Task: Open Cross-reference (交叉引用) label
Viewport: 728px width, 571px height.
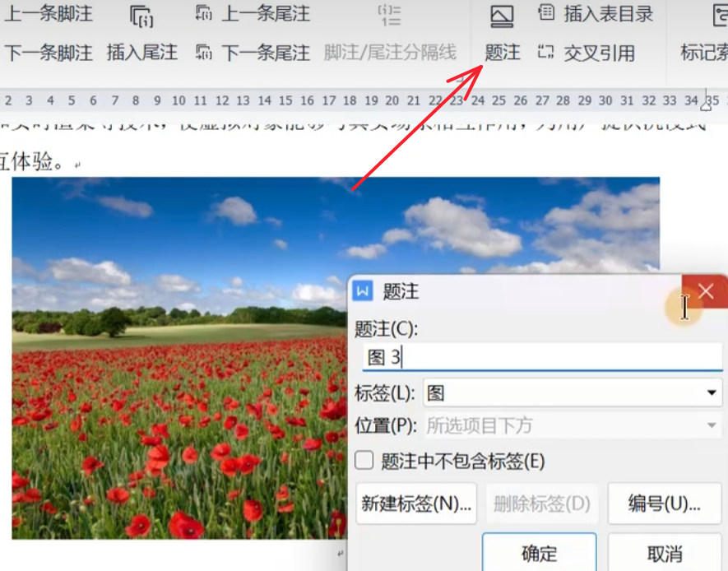Action: pyautogui.click(x=600, y=53)
